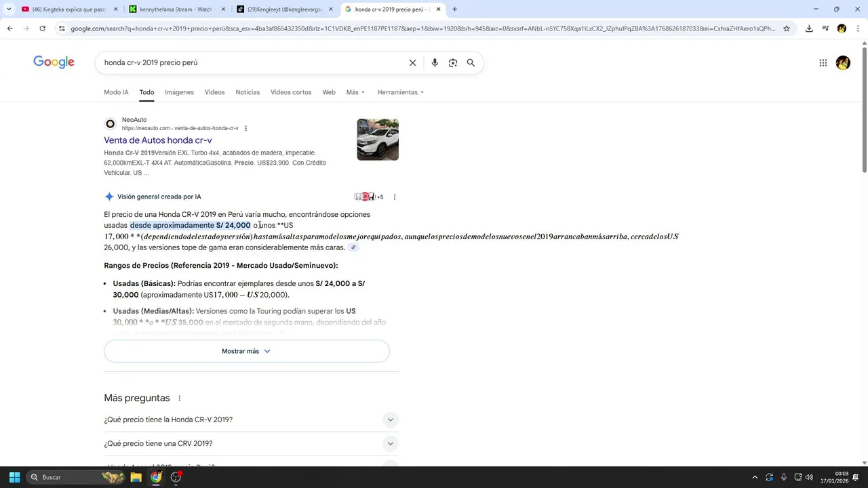
Task: Close the kennythefama Stream tab
Action: coord(223,9)
